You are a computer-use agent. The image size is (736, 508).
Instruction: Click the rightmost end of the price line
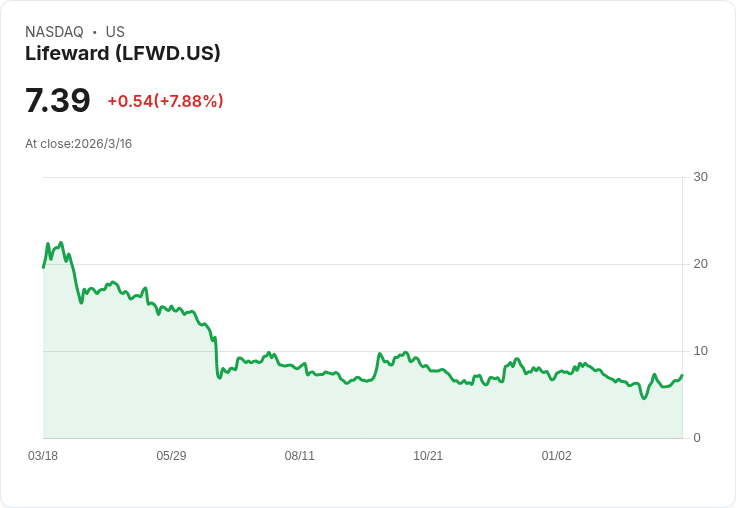tap(682, 375)
